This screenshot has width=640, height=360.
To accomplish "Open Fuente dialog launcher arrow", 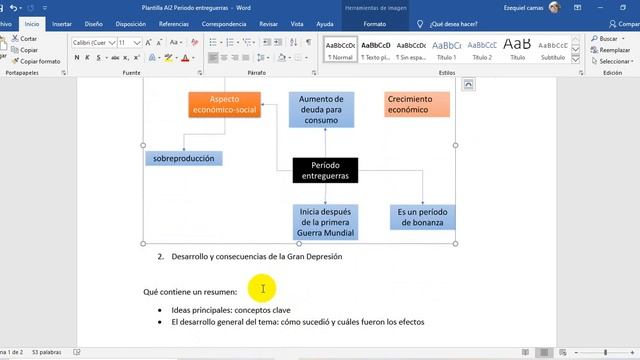I will tap(200, 73).
